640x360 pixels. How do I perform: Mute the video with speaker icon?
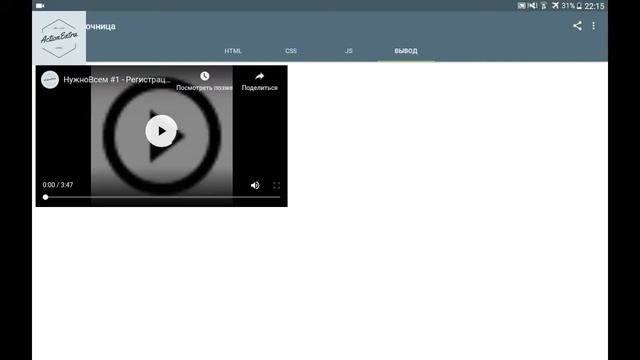pos(255,185)
